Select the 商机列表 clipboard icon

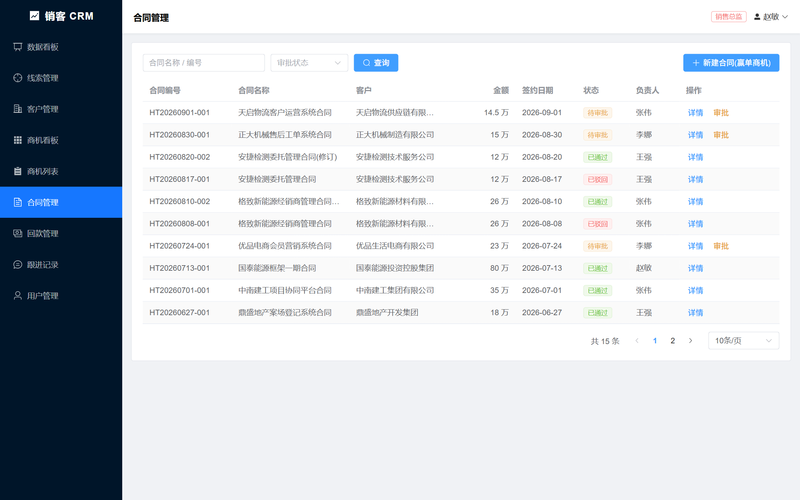click(18, 171)
